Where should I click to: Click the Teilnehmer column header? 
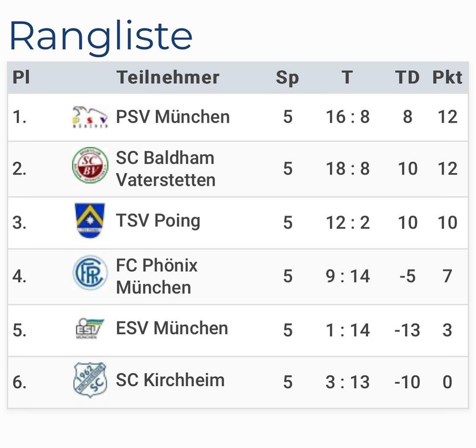168,77
